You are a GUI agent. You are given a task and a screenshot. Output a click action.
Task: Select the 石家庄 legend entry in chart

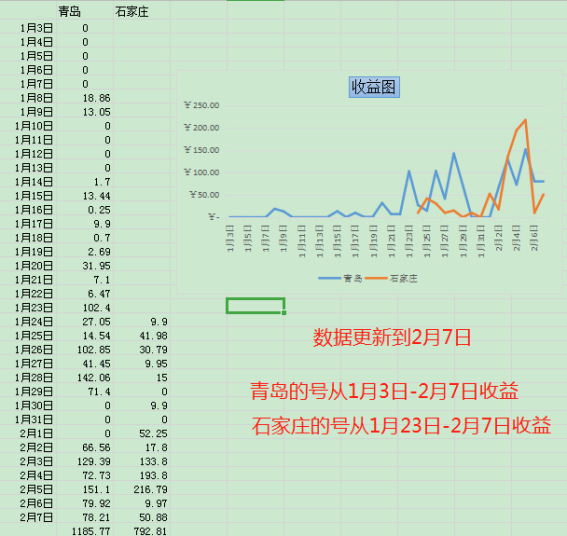(x=391, y=278)
